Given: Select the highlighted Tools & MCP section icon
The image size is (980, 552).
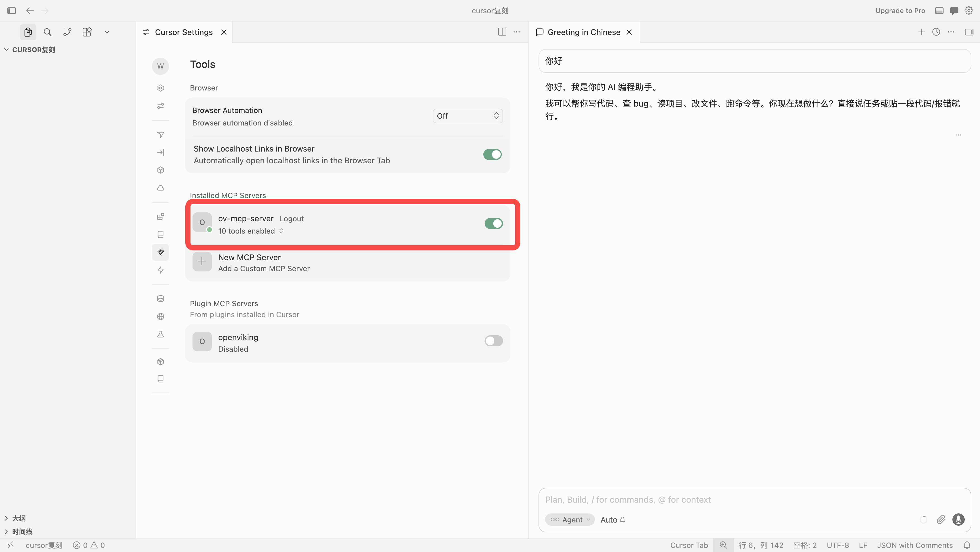Looking at the screenshot, I should (161, 252).
